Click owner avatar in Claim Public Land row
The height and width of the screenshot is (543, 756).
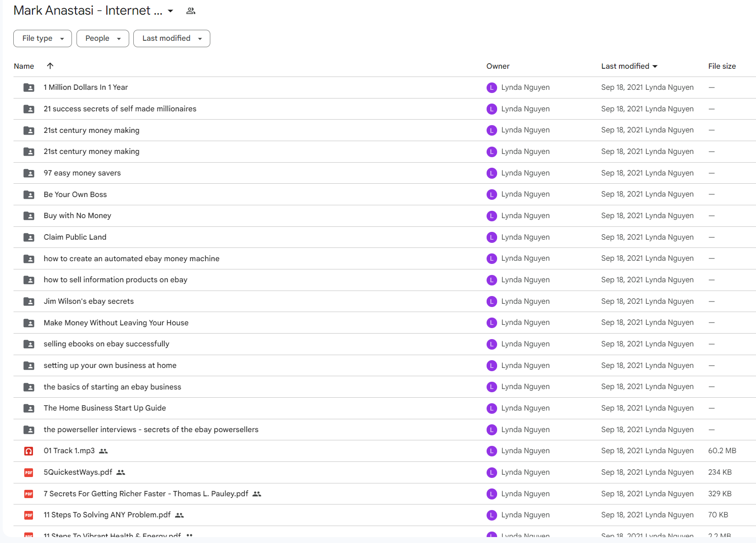[492, 237]
